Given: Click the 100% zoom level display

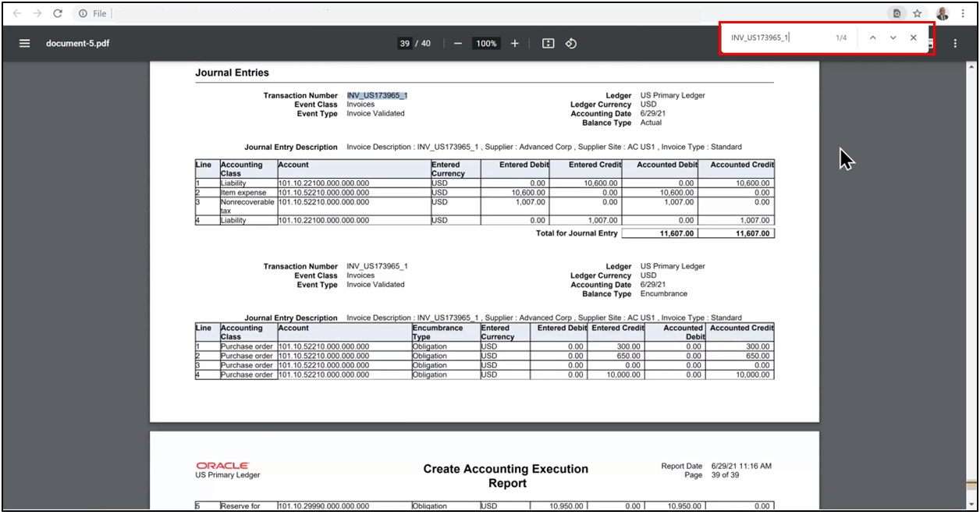Looking at the screenshot, I should 486,43.
